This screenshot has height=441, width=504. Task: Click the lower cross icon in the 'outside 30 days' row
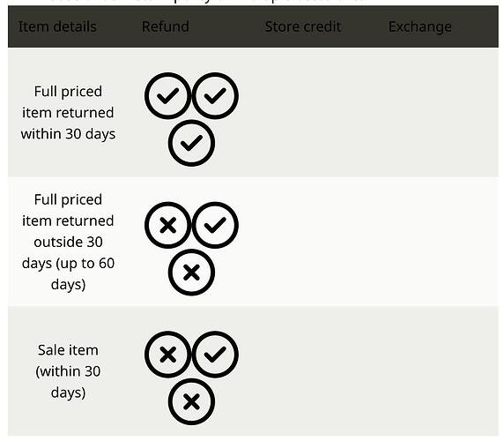click(x=191, y=273)
